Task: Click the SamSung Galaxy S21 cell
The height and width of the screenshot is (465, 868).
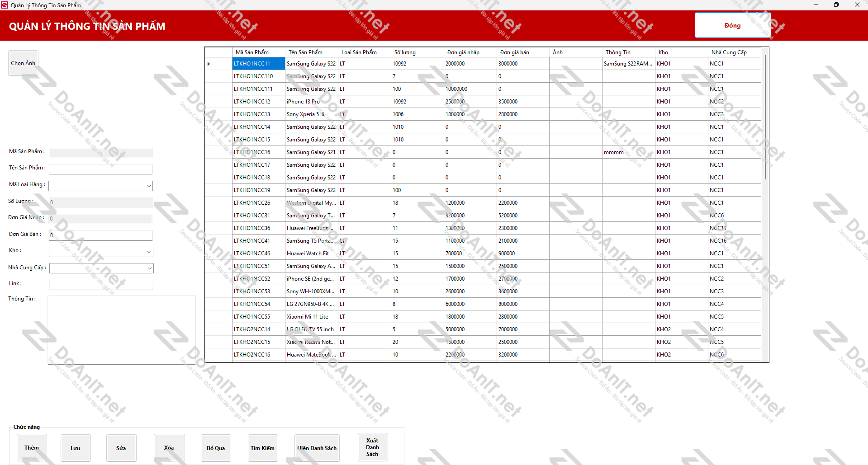Action: tap(312, 152)
